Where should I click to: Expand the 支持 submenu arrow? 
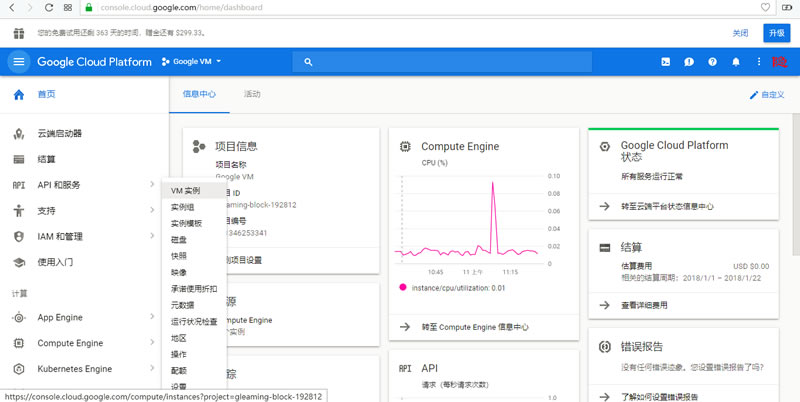tap(152, 210)
